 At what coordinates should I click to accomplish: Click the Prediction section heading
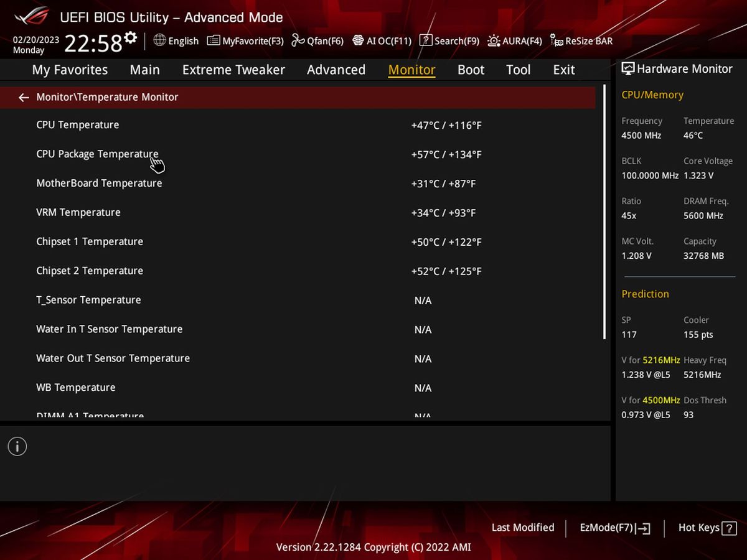click(x=645, y=294)
